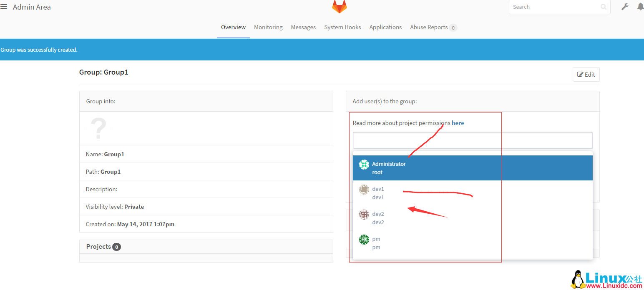Click the 'Group info:' panel header
This screenshot has width=644, height=290.
pos(206,101)
